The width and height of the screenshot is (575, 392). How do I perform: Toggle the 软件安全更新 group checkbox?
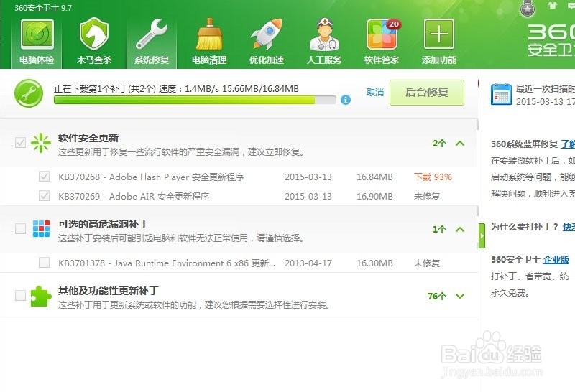tap(20, 142)
